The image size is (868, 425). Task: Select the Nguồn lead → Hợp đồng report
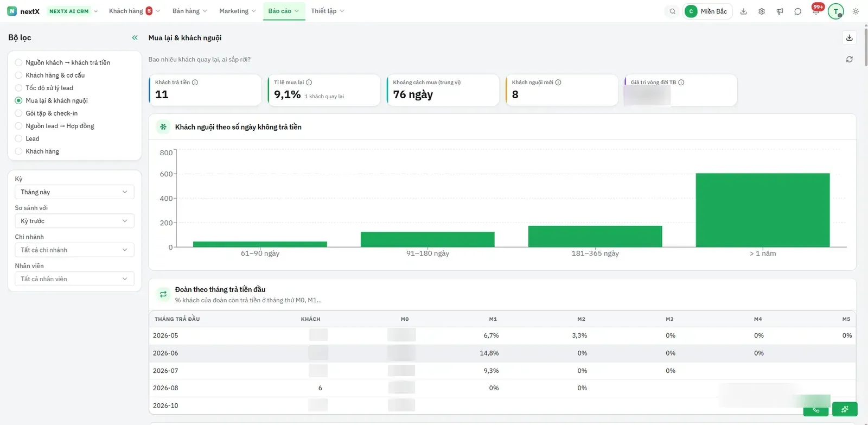[54, 126]
